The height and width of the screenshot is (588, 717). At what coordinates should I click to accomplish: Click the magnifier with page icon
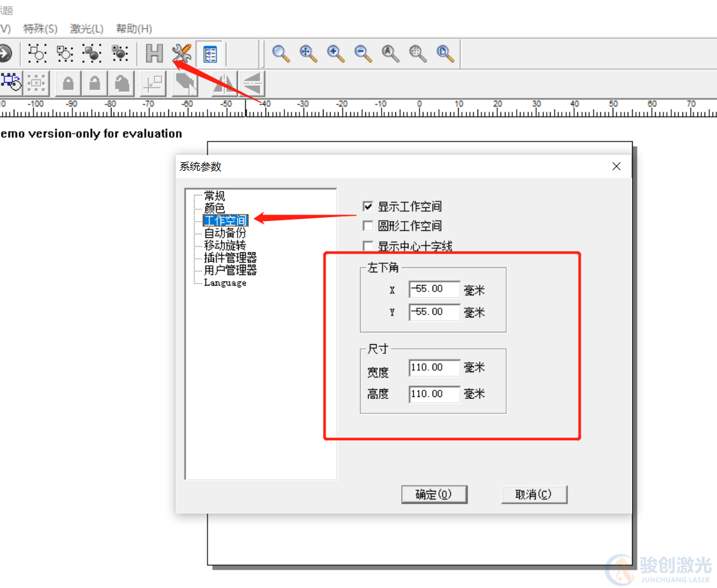pyautogui.click(x=445, y=53)
